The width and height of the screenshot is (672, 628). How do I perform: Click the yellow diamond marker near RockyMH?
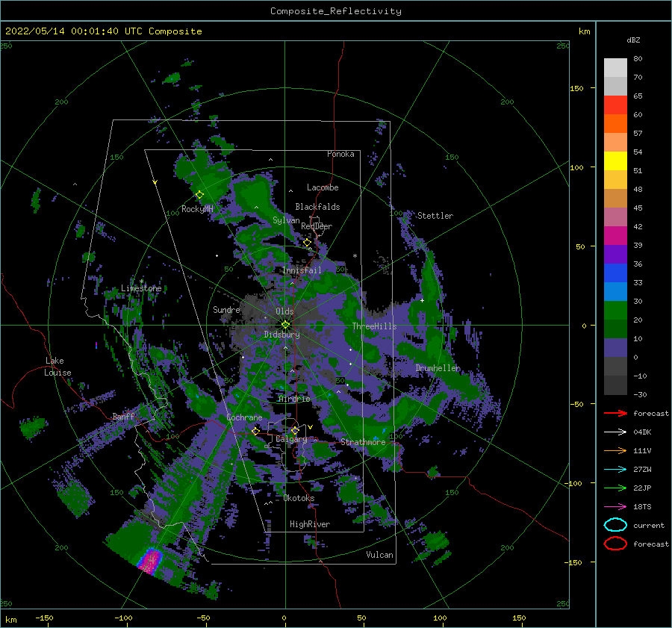click(199, 195)
